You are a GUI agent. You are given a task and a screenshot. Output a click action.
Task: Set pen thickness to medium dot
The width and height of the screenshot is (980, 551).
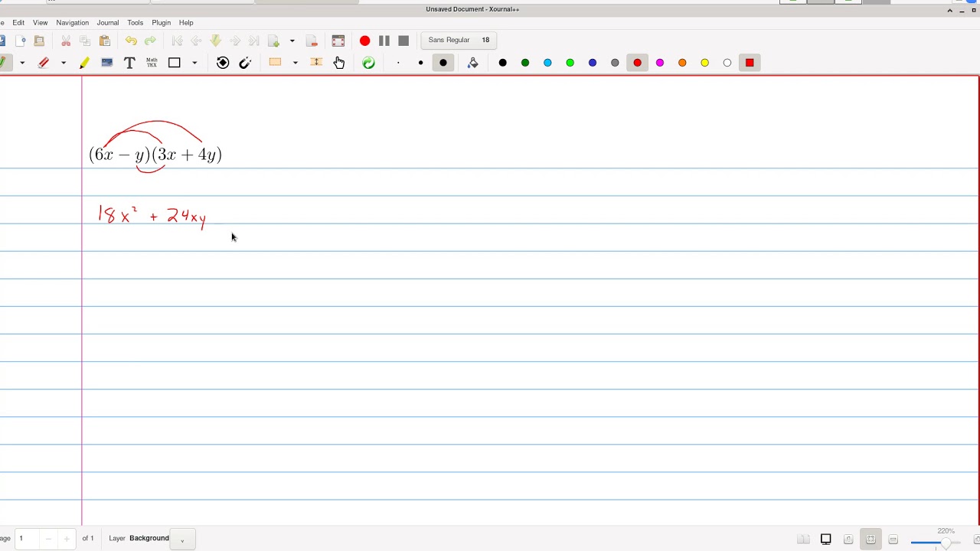[420, 63]
